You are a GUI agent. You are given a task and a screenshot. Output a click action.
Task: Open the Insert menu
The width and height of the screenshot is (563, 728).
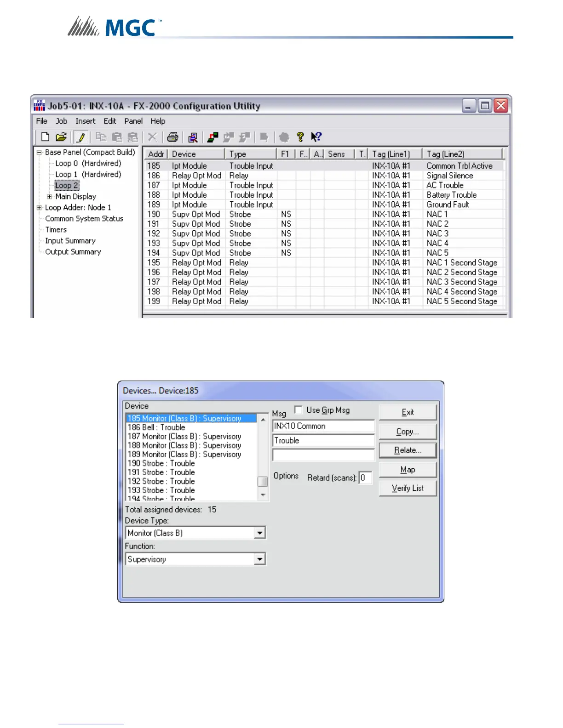tap(86, 121)
